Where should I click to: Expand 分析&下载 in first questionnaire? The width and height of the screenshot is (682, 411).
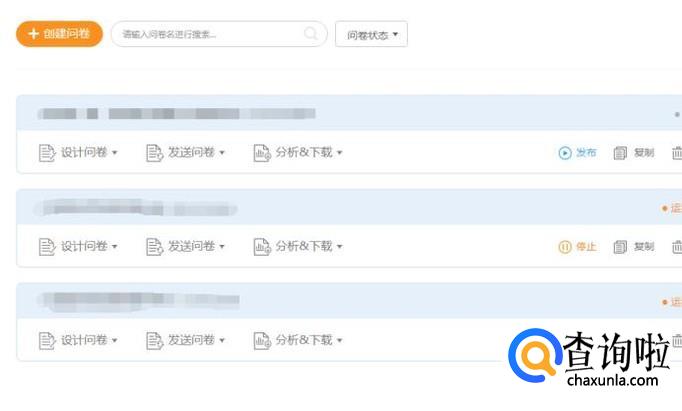click(x=299, y=153)
